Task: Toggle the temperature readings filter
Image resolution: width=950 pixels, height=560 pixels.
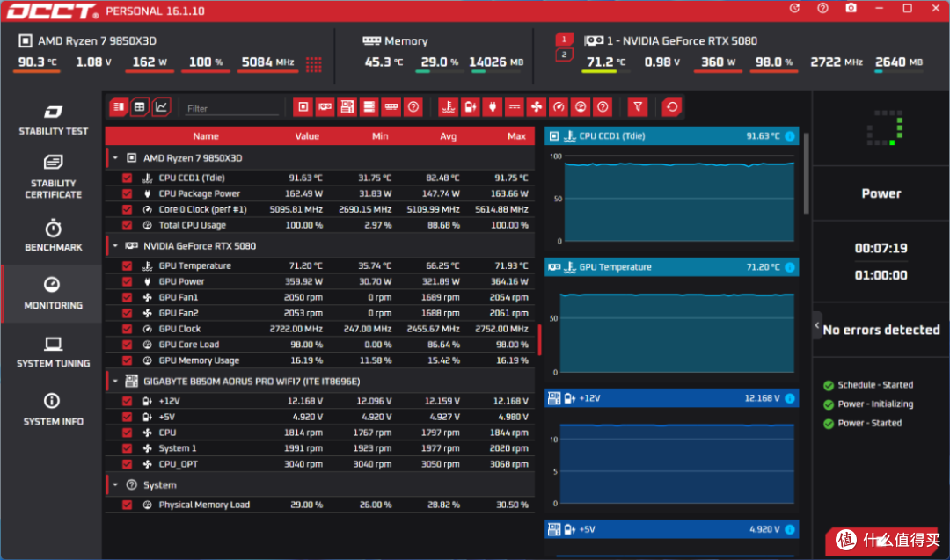Action: pyautogui.click(x=449, y=107)
